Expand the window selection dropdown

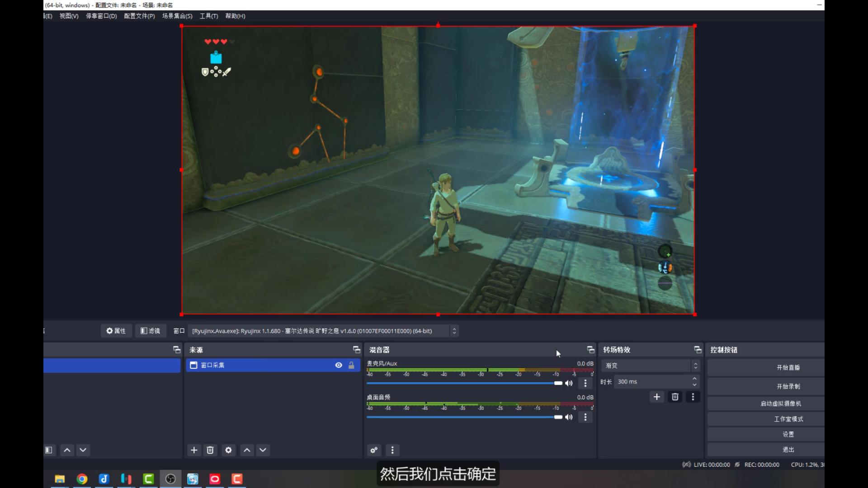(x=454, y=331)
